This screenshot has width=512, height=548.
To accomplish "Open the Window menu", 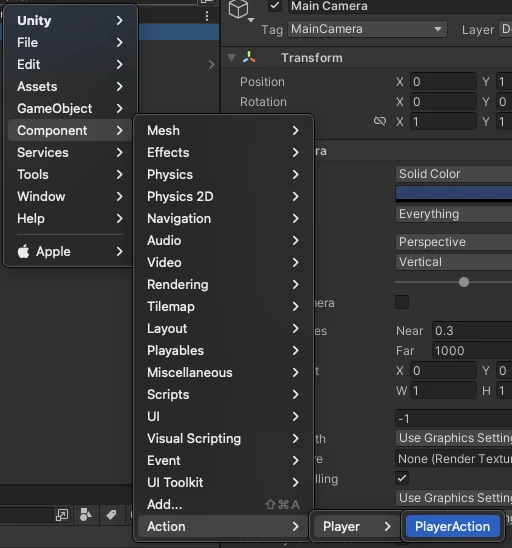I will click(x=70, y=196).
